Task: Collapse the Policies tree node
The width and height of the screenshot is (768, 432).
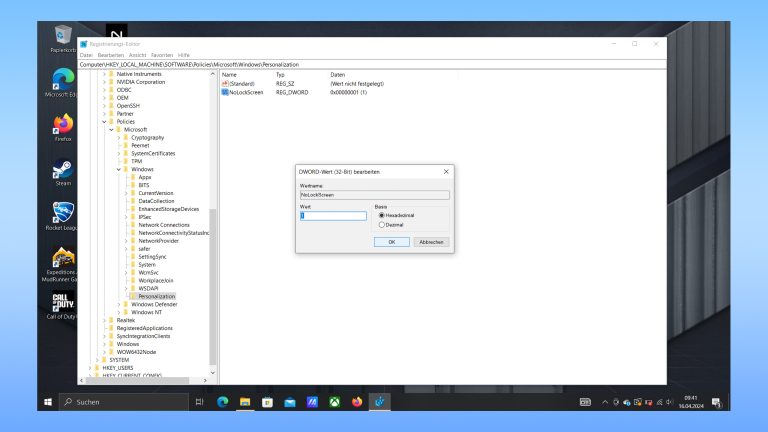Action: tap(104, 122)
